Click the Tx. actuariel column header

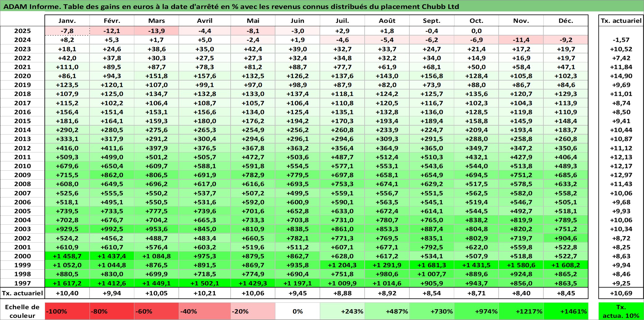pyautogui.click(x=621, y=21)
